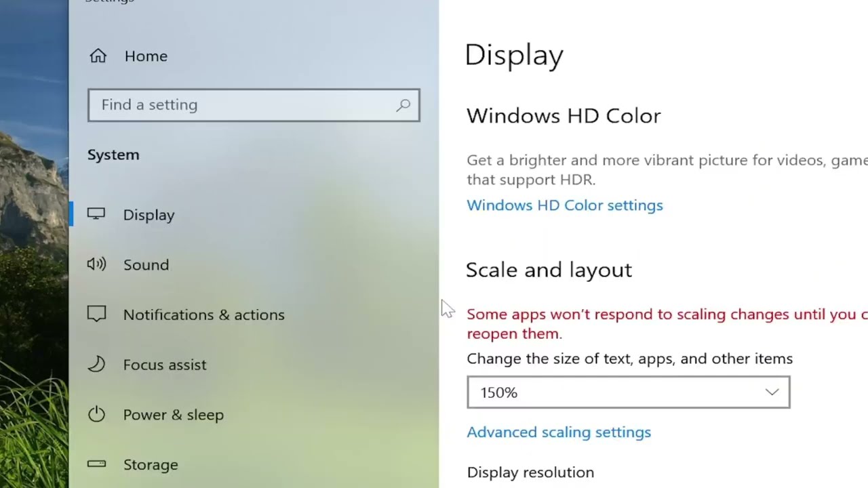Click the Home house icon
Screen dimensions: 868x488
click(98, 56)
